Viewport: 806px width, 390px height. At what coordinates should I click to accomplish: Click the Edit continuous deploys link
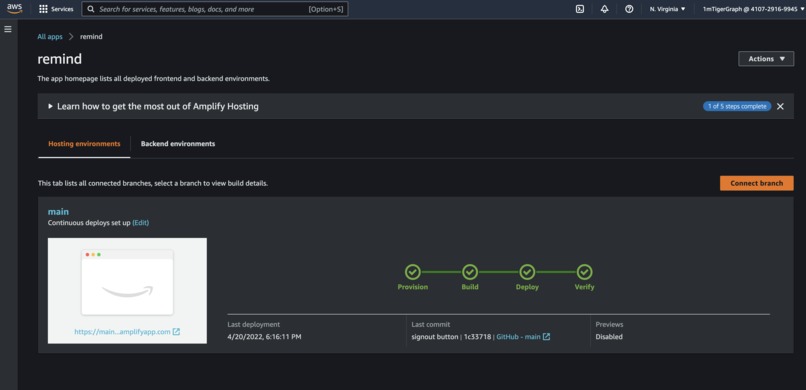141,223
